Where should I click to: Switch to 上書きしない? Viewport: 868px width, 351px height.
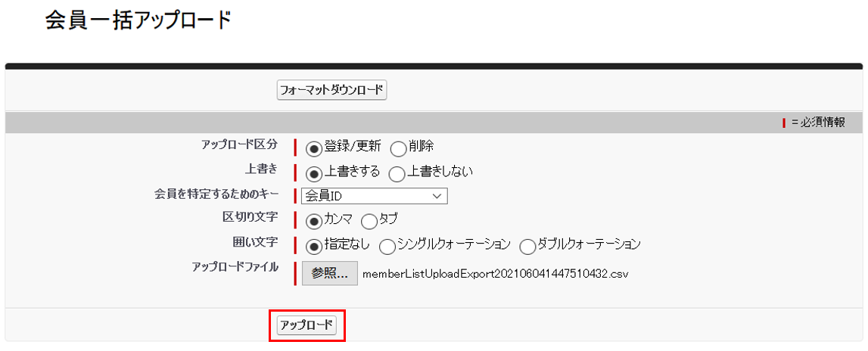397,173
